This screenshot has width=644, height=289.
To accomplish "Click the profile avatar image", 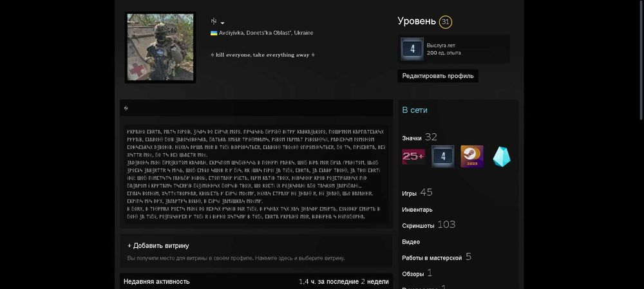I will coord(160,47).
